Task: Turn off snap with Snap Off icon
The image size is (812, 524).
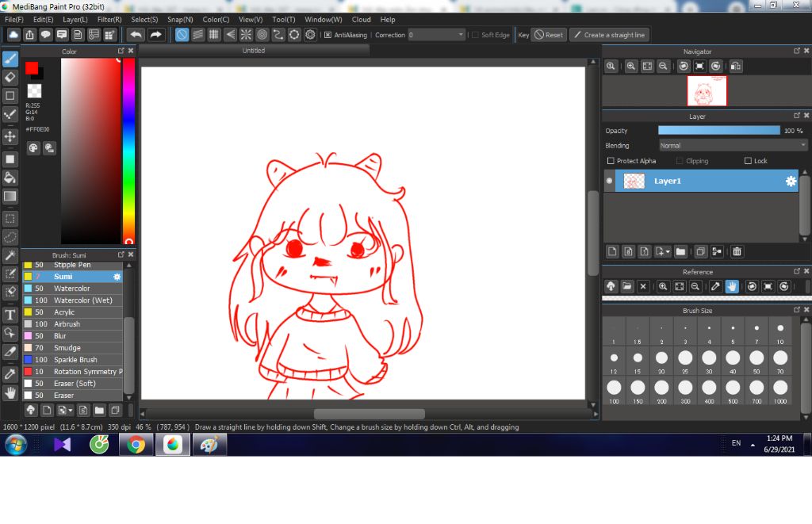Action: (182, 35)
